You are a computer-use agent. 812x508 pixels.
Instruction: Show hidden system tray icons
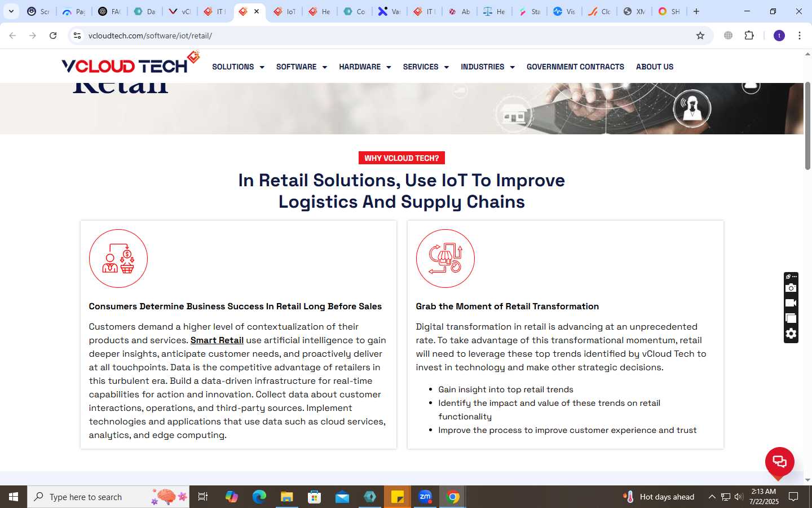[712, 497]
